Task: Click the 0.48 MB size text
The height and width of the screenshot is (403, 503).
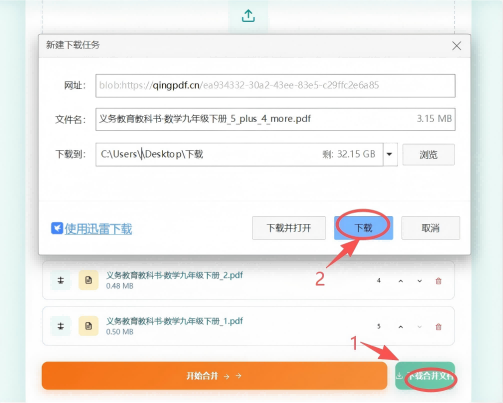Action: point(120,286)
